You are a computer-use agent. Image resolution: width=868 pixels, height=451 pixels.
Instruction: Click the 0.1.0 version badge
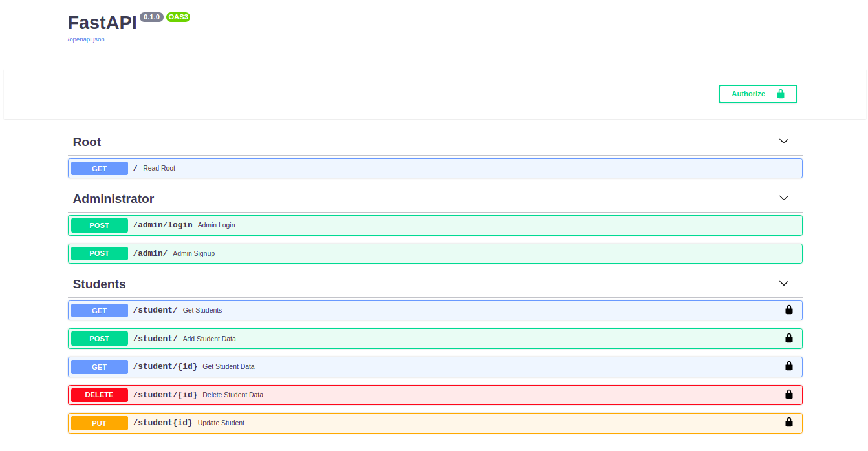click(x=151, y=17)
